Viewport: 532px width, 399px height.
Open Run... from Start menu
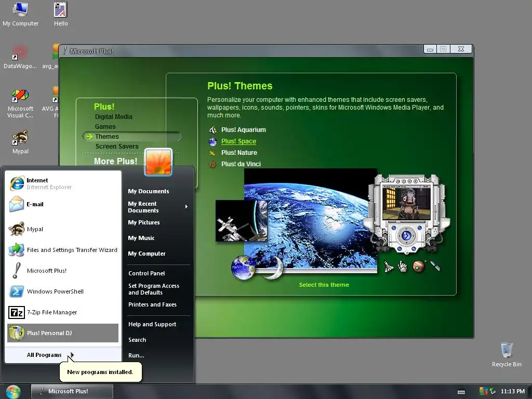136,355
